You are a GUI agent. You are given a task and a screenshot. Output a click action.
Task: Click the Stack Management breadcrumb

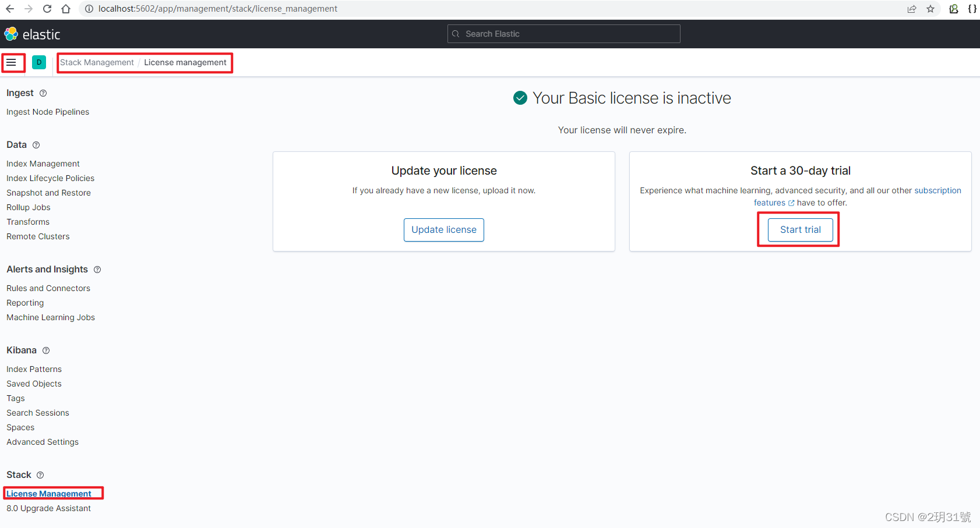coord(97,62)
